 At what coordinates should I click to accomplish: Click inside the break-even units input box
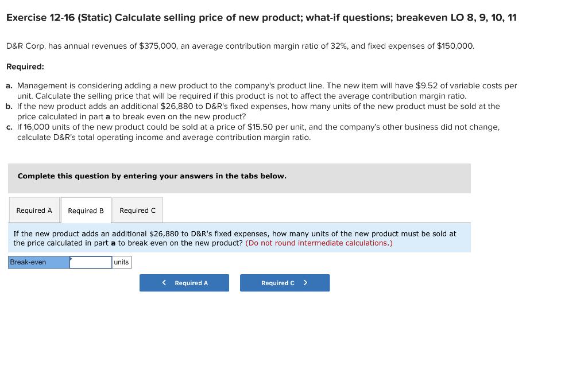[x=90, y=262]
